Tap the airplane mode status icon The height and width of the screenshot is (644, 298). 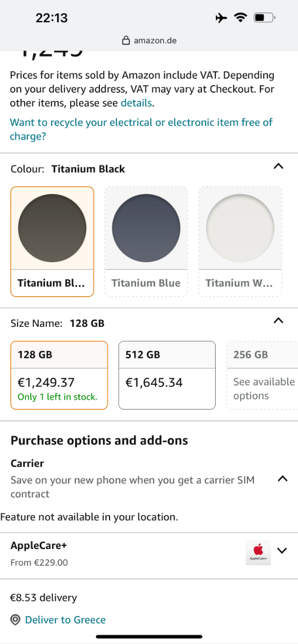point(221,18)
